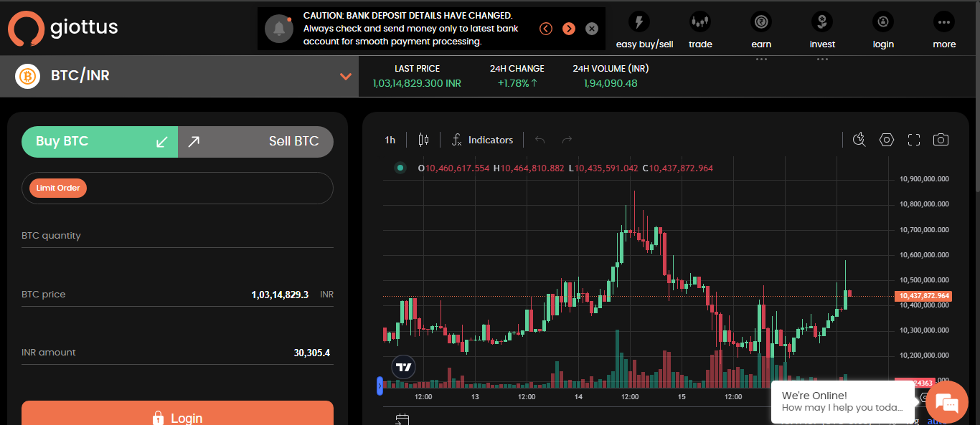Open the Limit Order type selector
Screen dimensions: 980x425
click(177, 188)
